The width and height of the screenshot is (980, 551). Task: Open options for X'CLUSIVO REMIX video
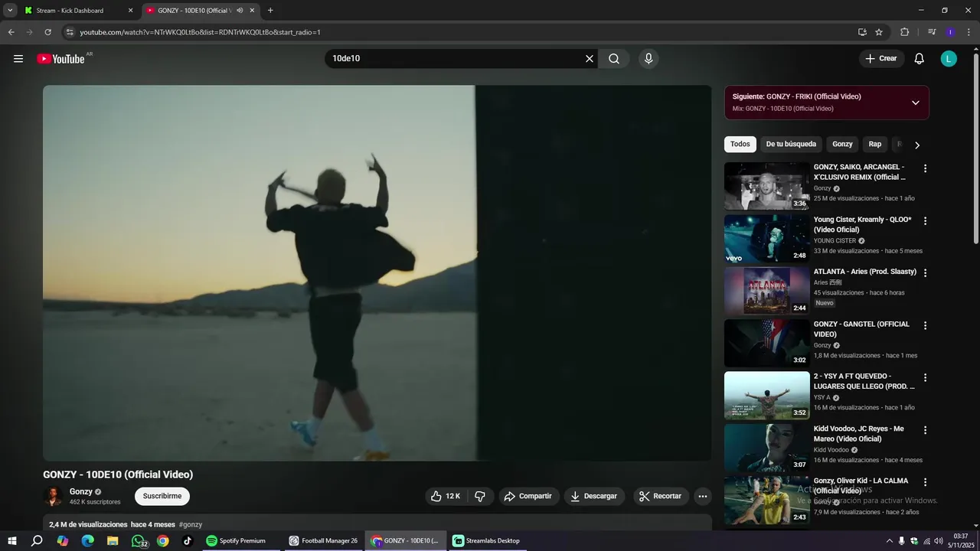coord(925,168)
